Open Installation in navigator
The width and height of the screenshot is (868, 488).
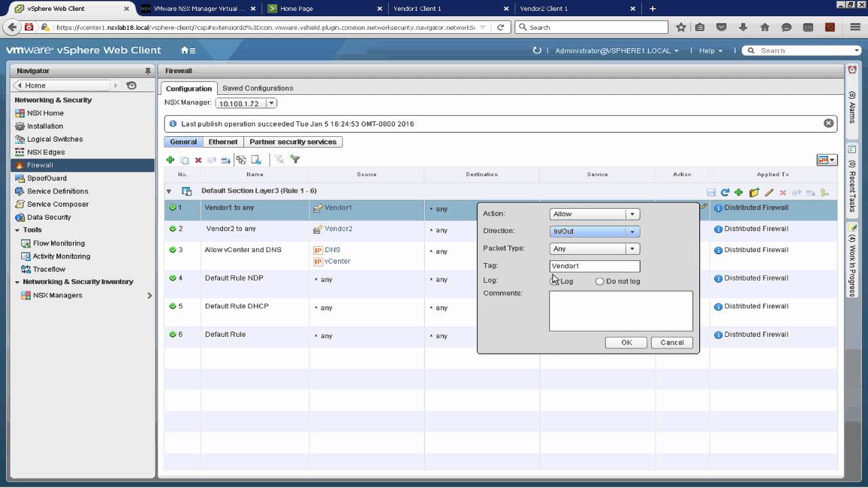tap(45, 126)
